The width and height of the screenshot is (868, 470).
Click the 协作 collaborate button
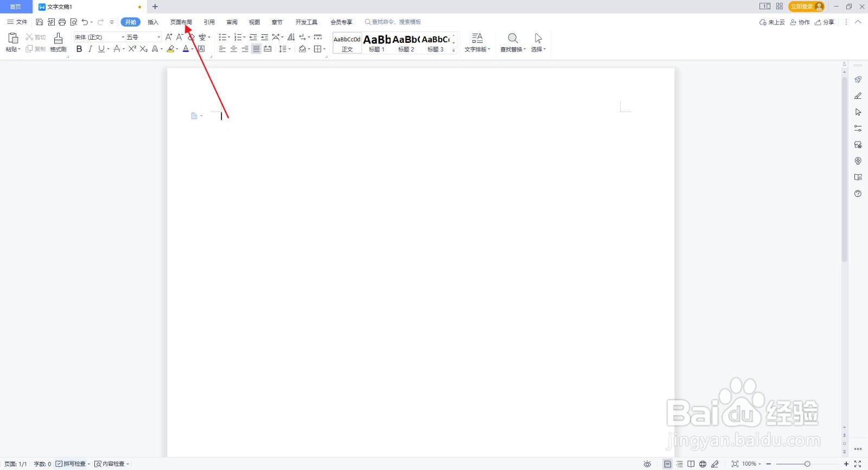tap(800, 22)
